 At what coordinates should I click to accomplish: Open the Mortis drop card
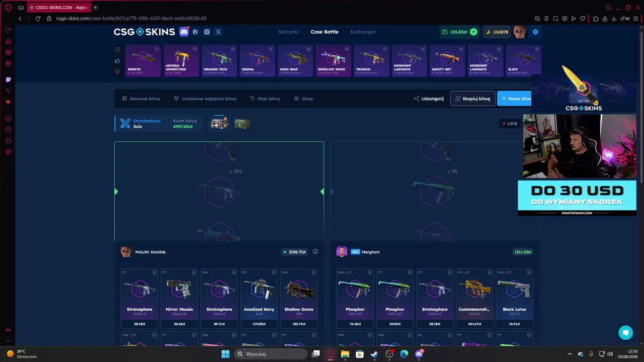point(143,61)
